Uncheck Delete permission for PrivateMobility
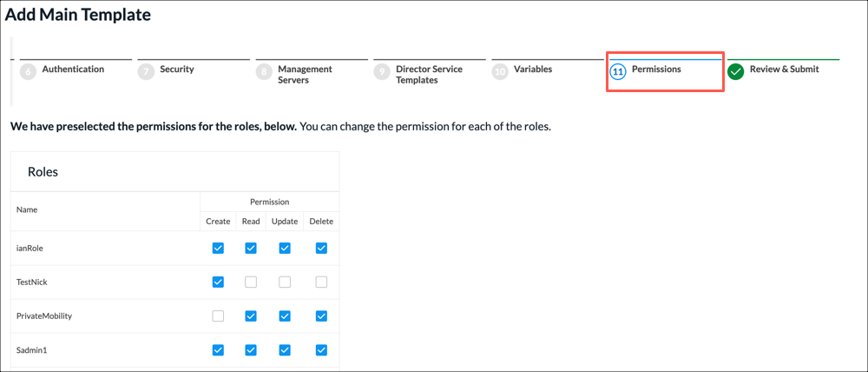The height and width of the screenshot is (372, 868). coord(322,316)
